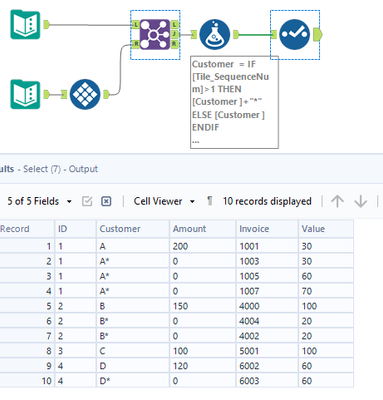Click the Join tool L input anchor
Viewport: 383px width, 400px height.
click(135, 25)
